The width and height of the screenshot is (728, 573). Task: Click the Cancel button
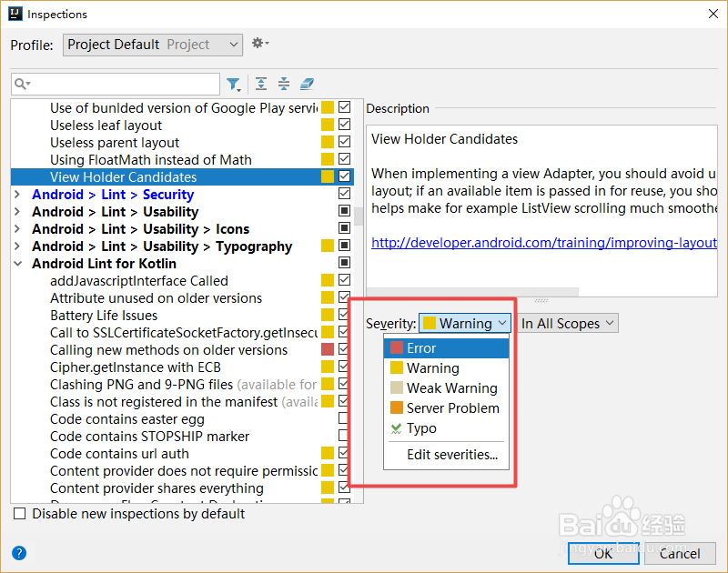680,554
